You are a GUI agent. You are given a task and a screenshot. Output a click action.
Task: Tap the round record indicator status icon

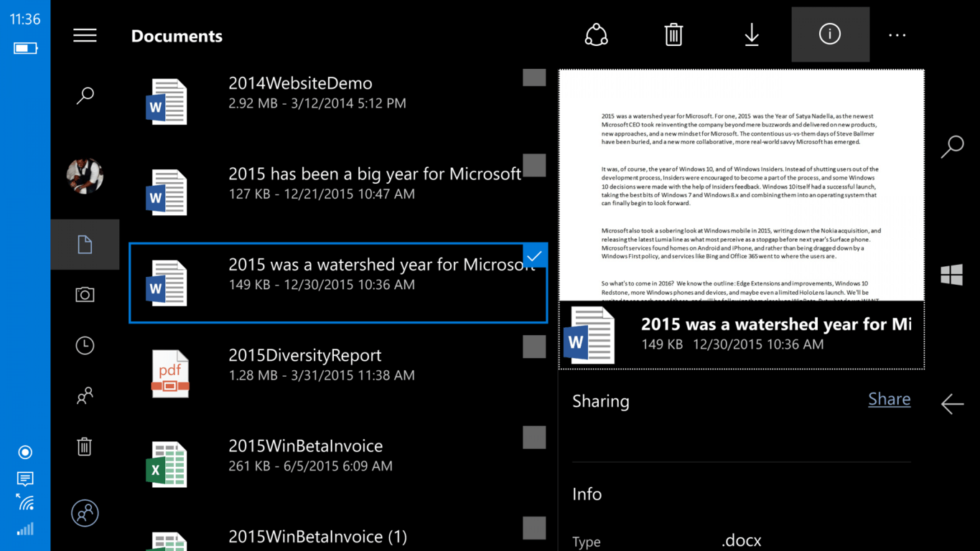coord(25,452)
